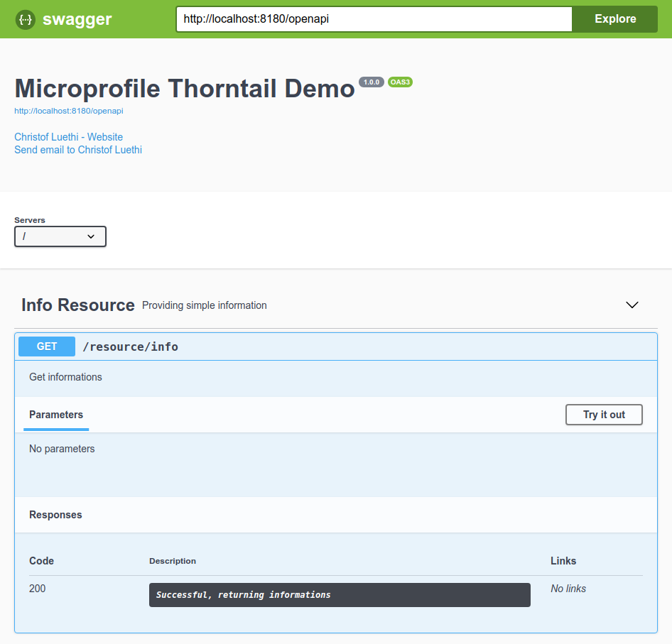
Task: Click the OAS3 badge
Action: click(400, 82)
